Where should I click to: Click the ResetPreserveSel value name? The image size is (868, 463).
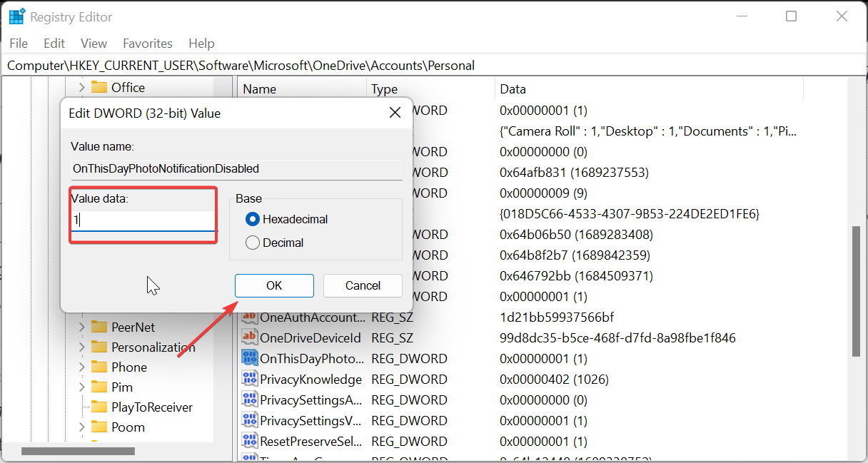[311, 441]
